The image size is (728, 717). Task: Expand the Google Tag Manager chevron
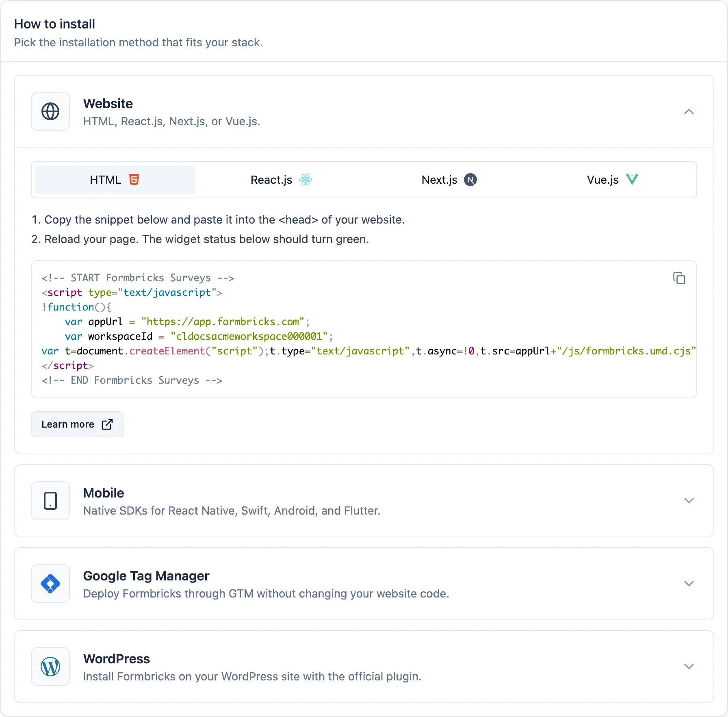689,584
